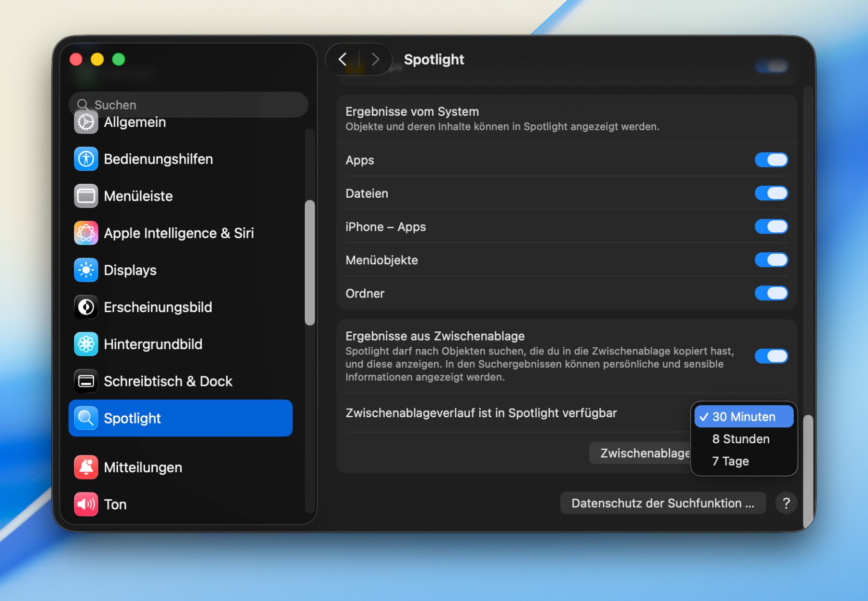Turn off Dateien search results
Screen dimensions: 868x601
(x=771, y=193)
